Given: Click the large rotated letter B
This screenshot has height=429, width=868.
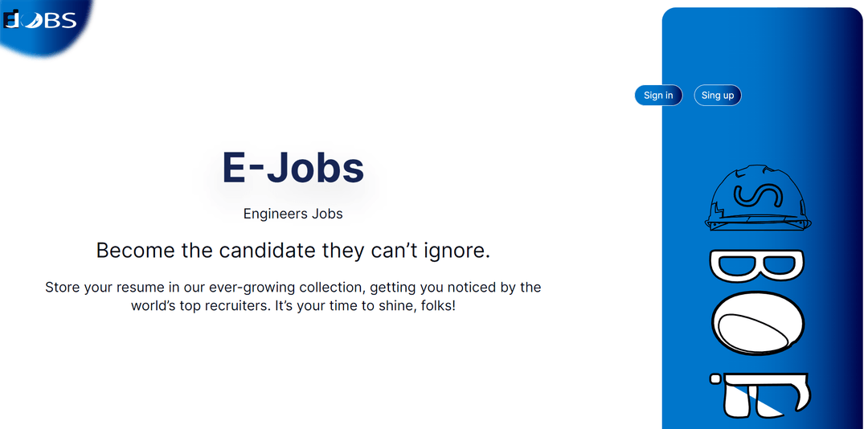Looking at the screenshot, I should pos(756,266).
